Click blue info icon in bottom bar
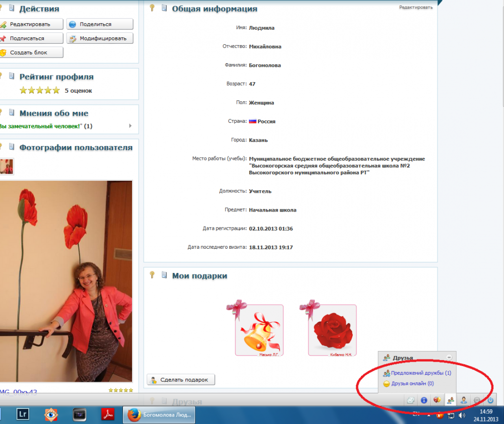Screen dimensions: 504x424 click(424, 400)
